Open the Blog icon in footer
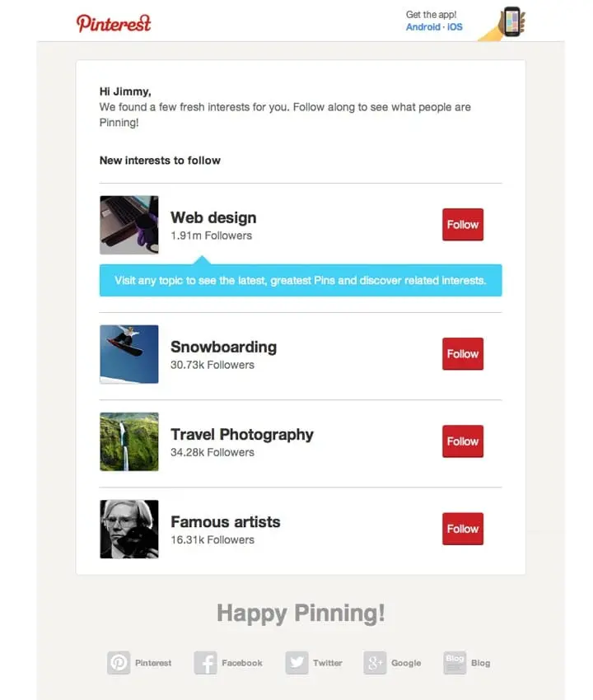 pyautogui.click(x=454, y=662)
